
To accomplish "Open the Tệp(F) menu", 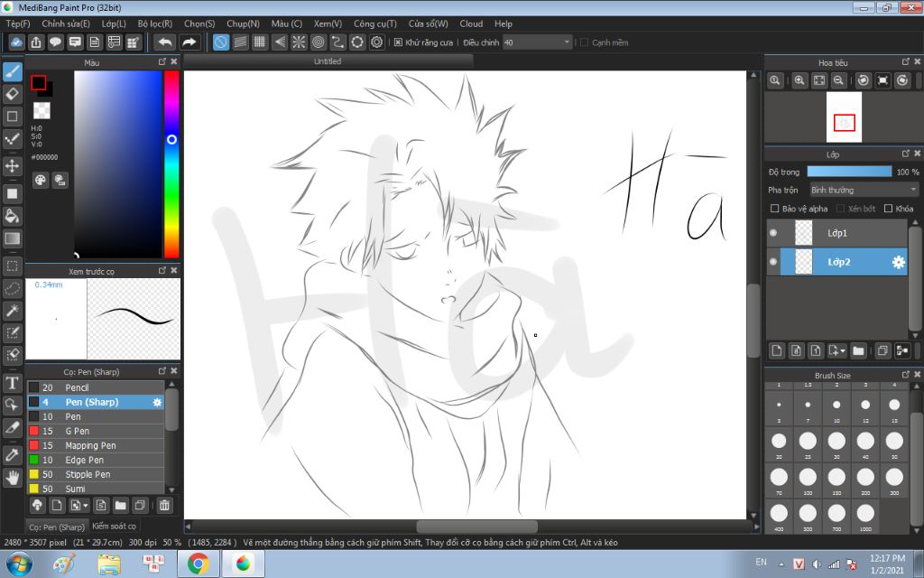I will 18,23.
